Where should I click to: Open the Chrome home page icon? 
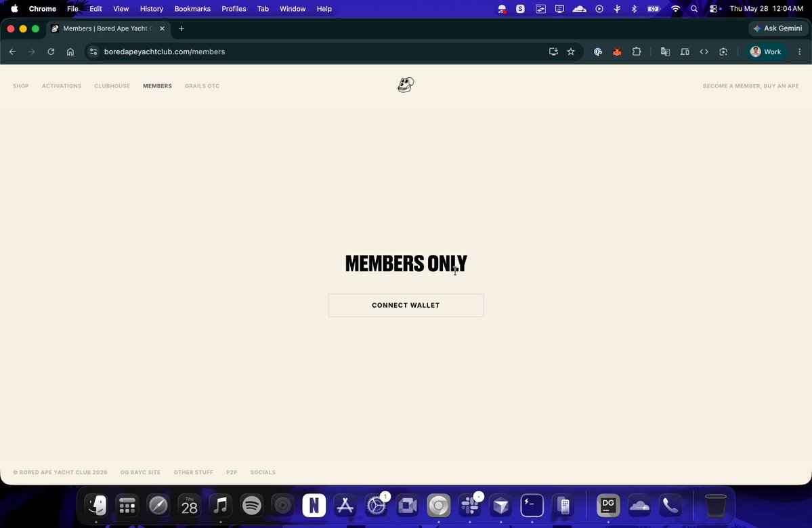[x=70, y=52]
